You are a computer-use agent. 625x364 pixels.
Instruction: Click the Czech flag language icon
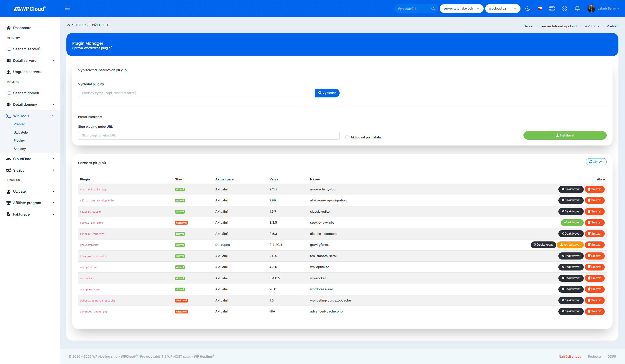(540, 9)
